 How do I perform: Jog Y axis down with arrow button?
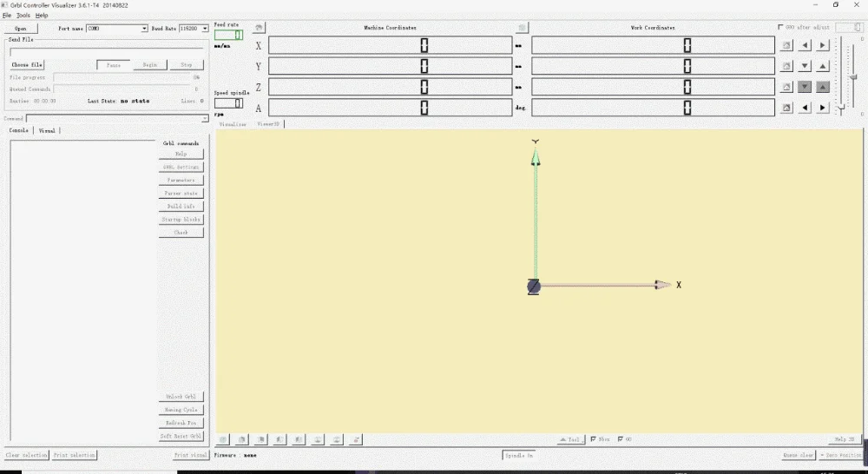[x=805, y=66]
